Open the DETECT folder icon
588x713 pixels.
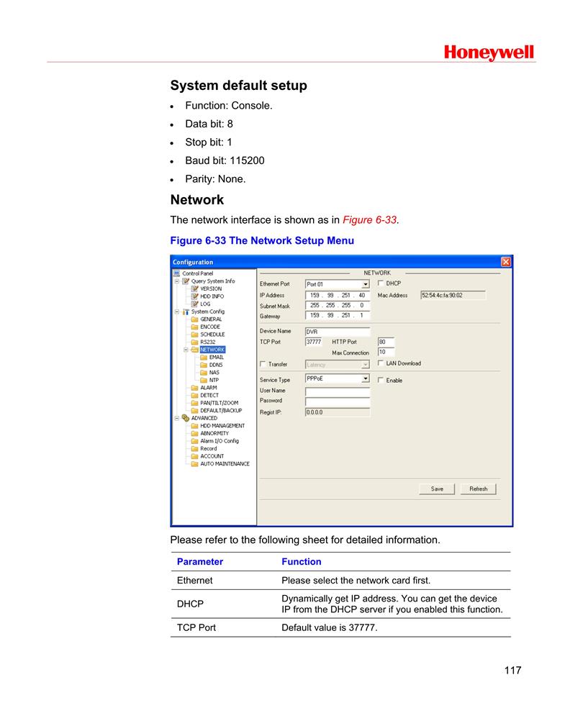click(194, 395)
